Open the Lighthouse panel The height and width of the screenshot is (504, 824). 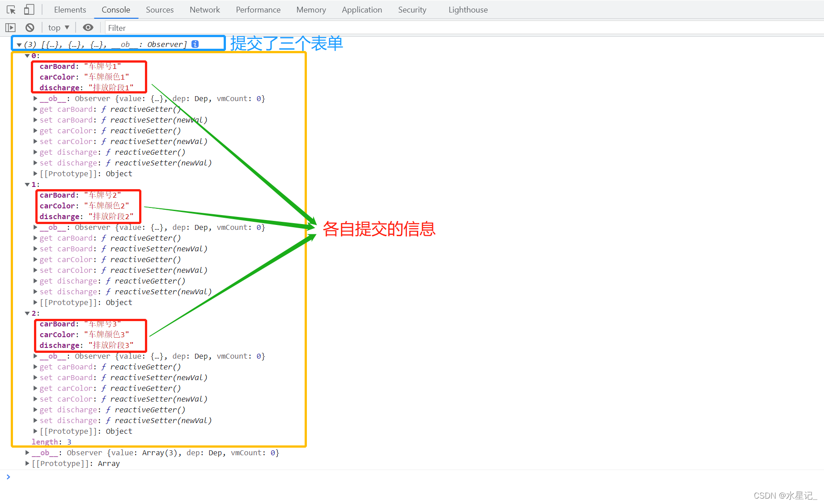click(467, 9)
